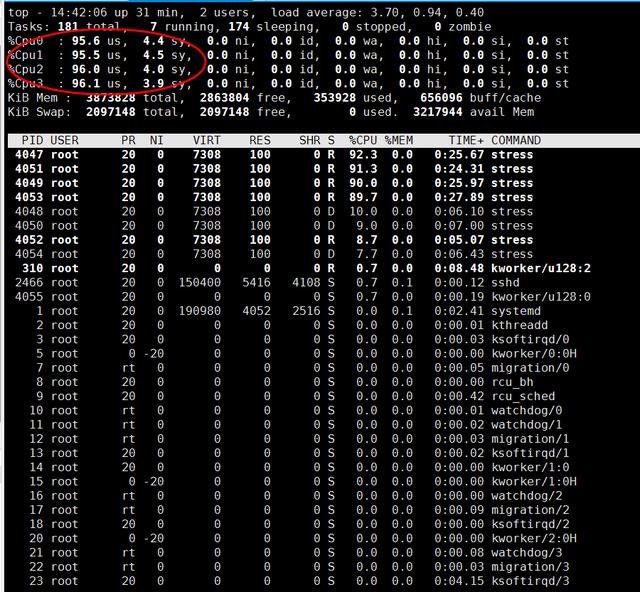Click the %Cpu2 label
Viewport: 640px width, 592px height.
pos(25,69)
